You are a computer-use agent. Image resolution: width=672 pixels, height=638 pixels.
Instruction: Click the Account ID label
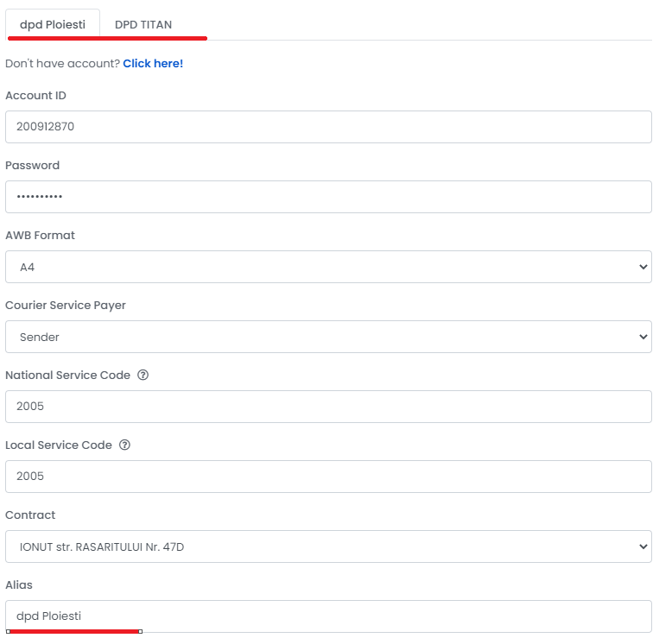tap(36, 95)
